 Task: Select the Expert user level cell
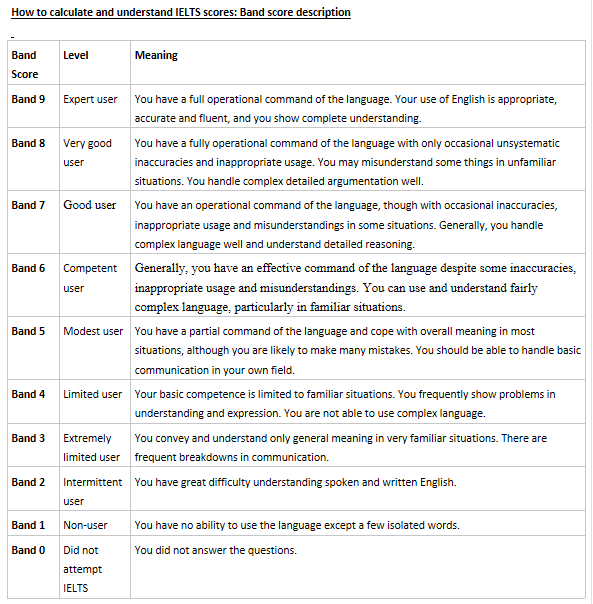point(95,106)
